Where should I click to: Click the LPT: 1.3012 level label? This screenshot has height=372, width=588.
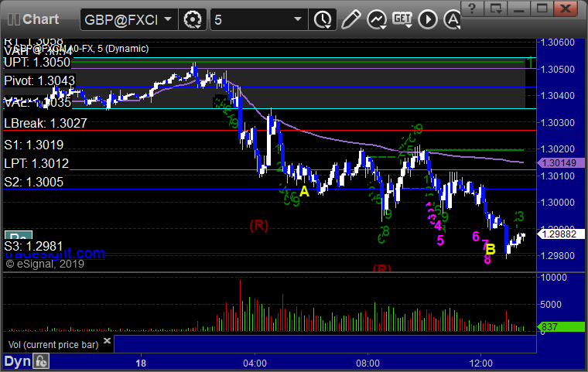[x=36, y=163]
